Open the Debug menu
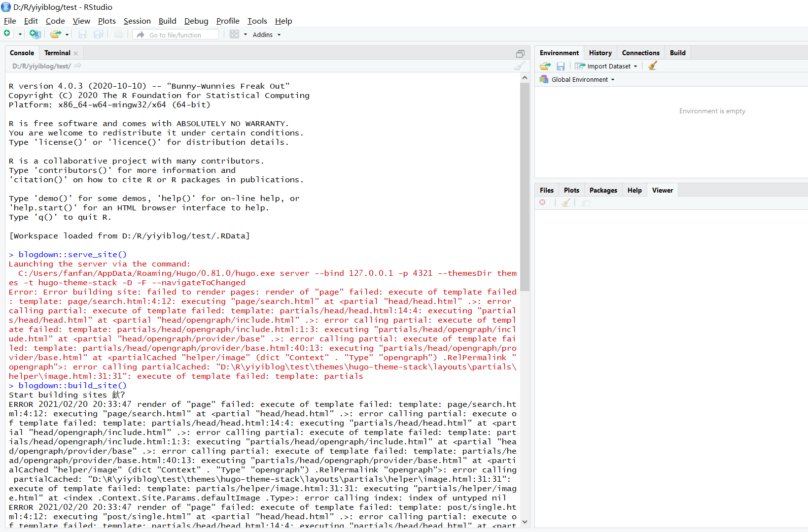 [x=196, y=21]
